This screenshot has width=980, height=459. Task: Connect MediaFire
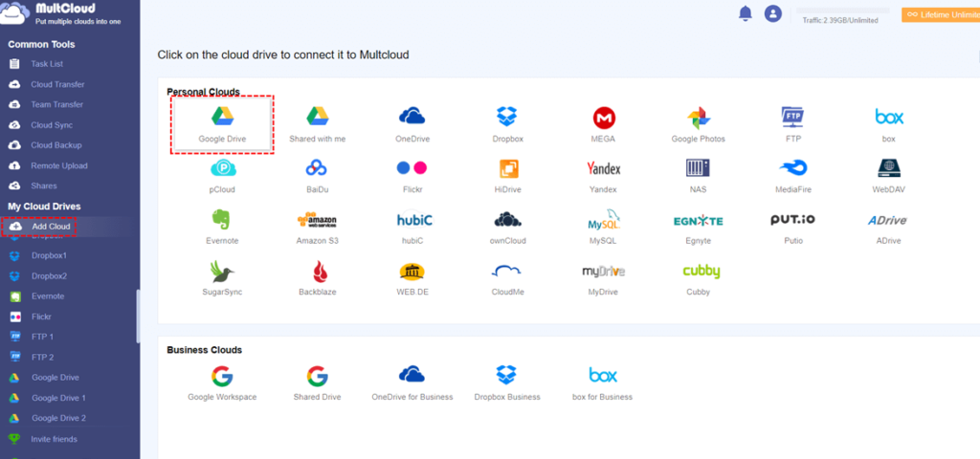click(793, 176)
